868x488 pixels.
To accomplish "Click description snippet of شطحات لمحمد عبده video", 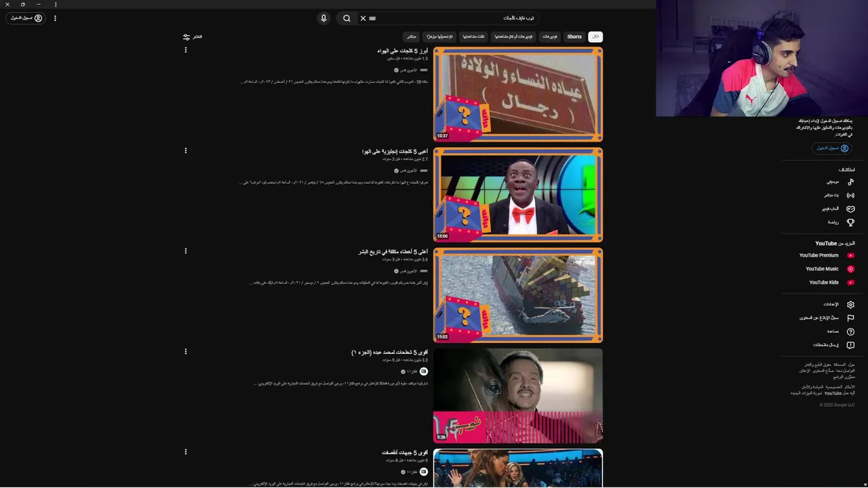I will [341, 384].
